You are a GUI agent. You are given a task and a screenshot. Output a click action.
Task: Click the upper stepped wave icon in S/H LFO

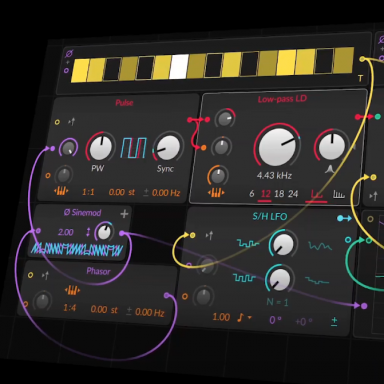coord(248,243)
